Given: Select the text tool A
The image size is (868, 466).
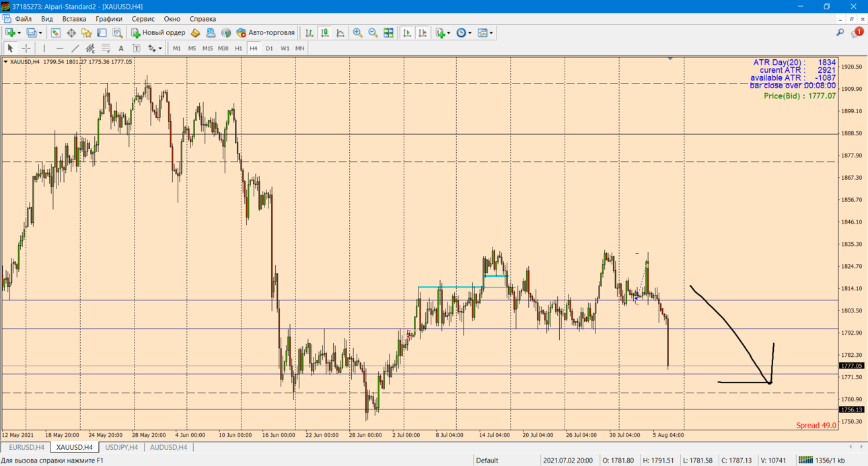Looking at the screenshot, I should (x=121, y=48).
